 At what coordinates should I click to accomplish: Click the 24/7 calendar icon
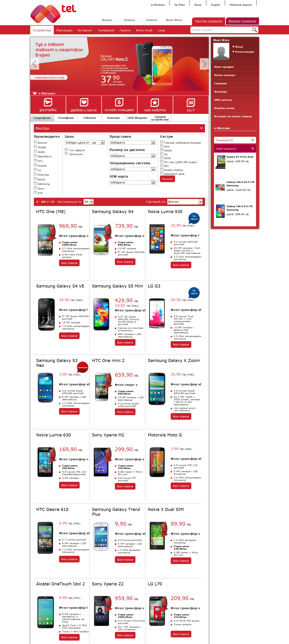pyautogui.click(x=191, y=102)
